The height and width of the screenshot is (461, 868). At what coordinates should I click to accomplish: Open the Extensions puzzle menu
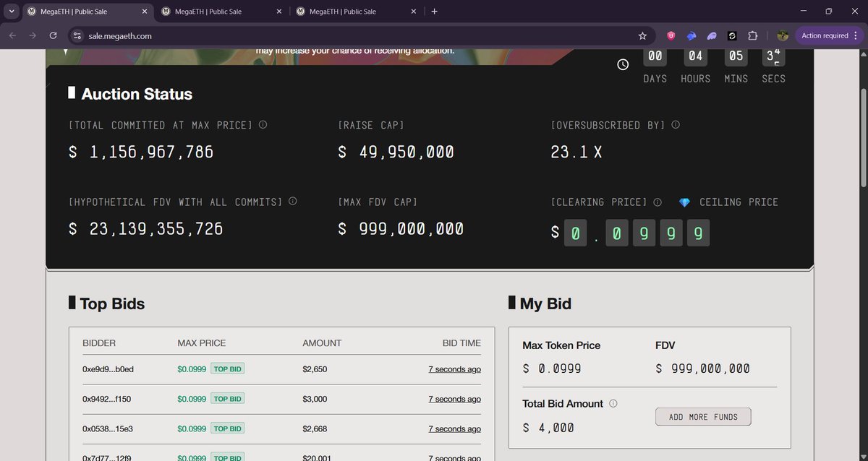753,35
